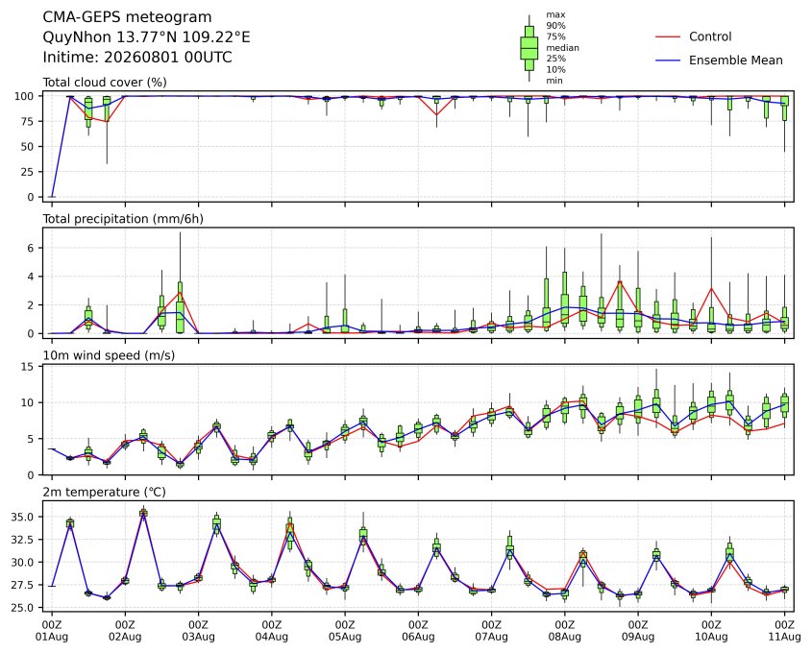Click the 'Ensemble Mean' legend label
Image resolution: width=812 pixels, height=653 pixels.
pyautogui.click(x=735, y=60)
